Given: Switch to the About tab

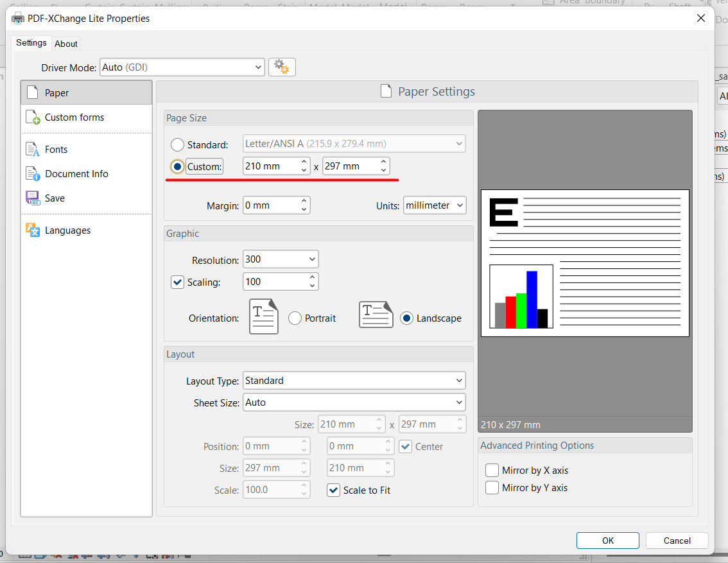Looking at the screenshot, I should pyautogui.click(x=66, y=44).
